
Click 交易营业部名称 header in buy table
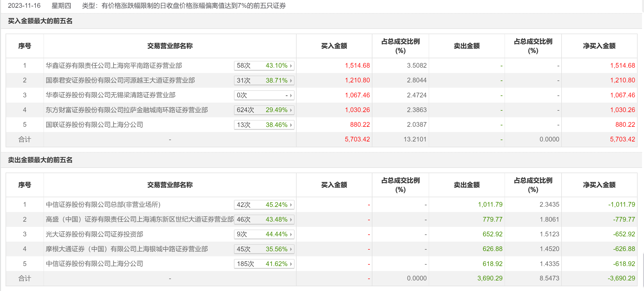tap(170, 46)
